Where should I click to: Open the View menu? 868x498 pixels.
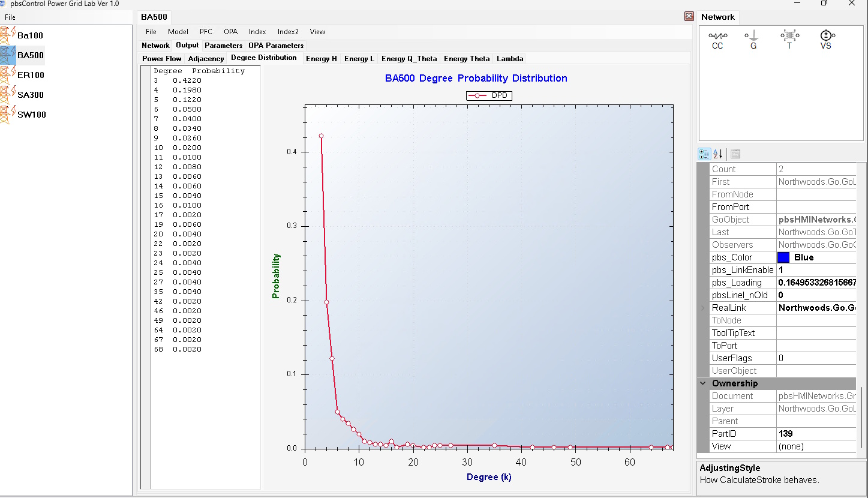click(318, 32)
